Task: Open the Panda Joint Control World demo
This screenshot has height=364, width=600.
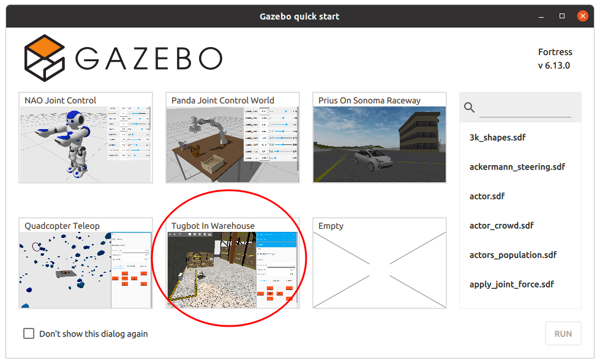Action: coord(232,141)
